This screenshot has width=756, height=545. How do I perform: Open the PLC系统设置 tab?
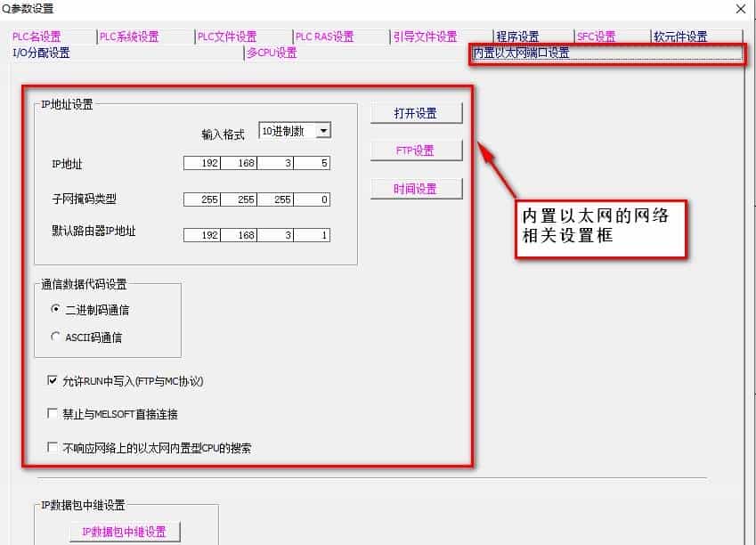coord(127,37)
